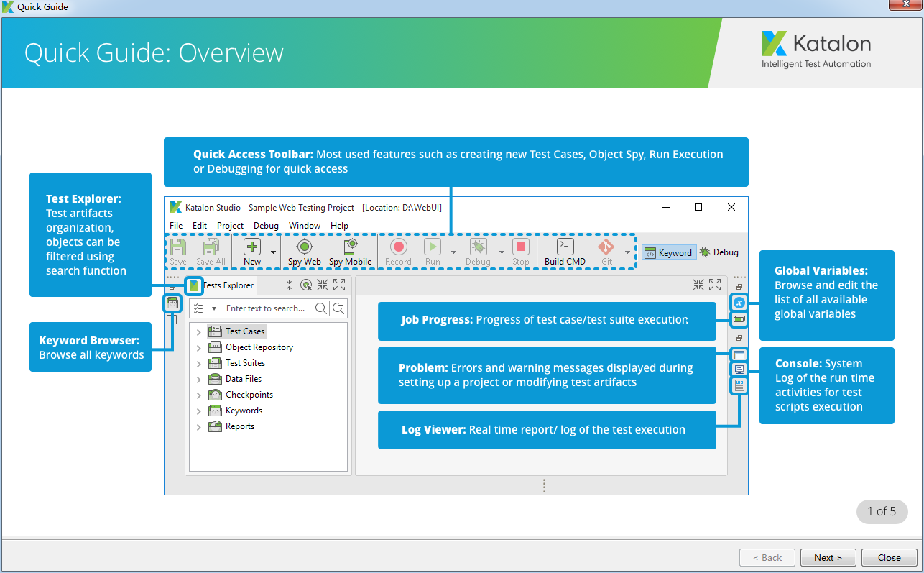This screenshot has width=924, height=573.
Task: Click the Save icon in the toolbar
Action: pos(178,248)
